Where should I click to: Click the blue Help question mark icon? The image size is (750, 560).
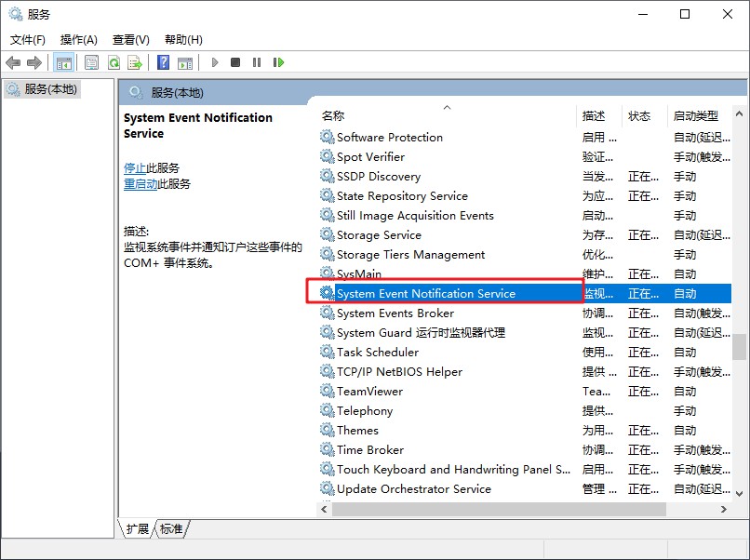(163, 62)
